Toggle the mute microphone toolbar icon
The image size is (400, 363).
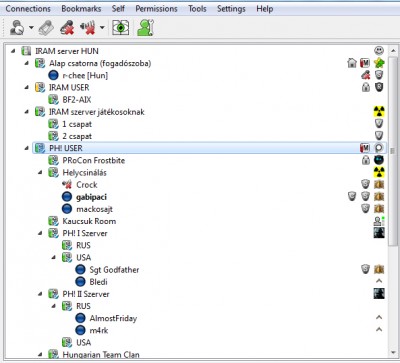point(67,28)
